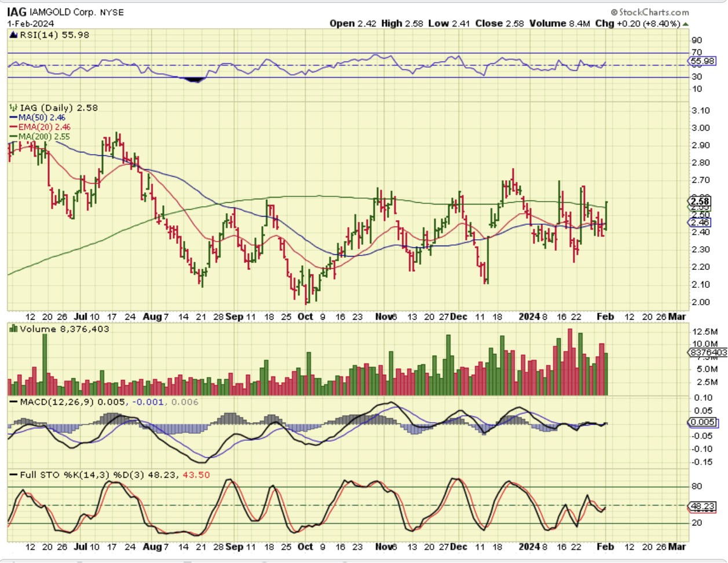The height and width of the screenshot is (563, 728).
Task: Click the 8376403 volume axis tag
Action: [x=708, y=352]
